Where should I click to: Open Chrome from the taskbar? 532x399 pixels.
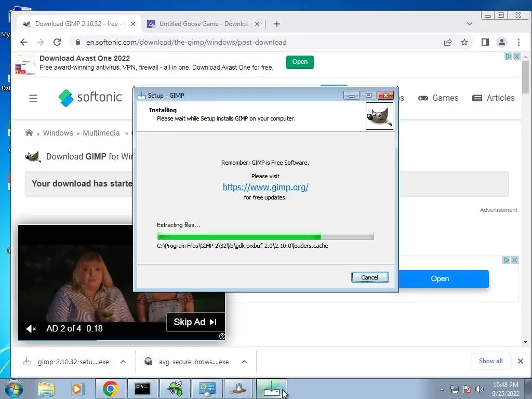pyautogui.click(x=111, y=389)
